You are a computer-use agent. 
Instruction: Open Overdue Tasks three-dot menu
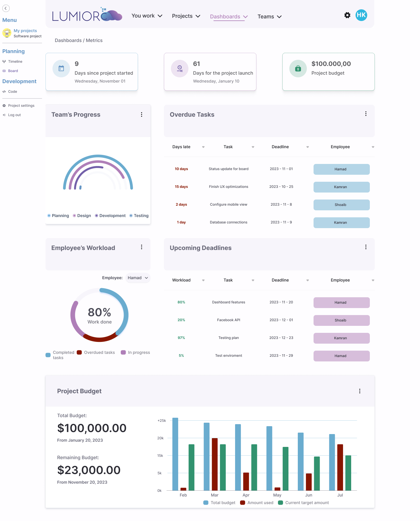366,114
